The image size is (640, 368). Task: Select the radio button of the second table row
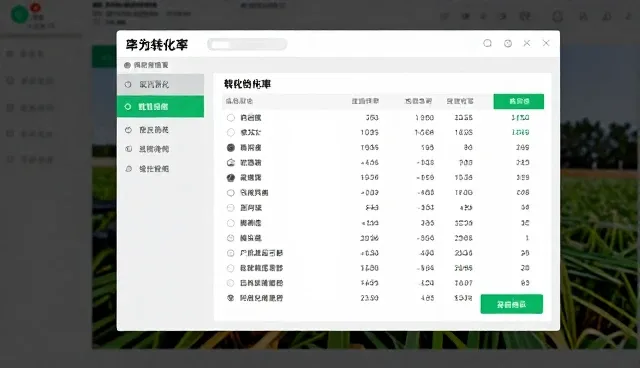[231, 132]
